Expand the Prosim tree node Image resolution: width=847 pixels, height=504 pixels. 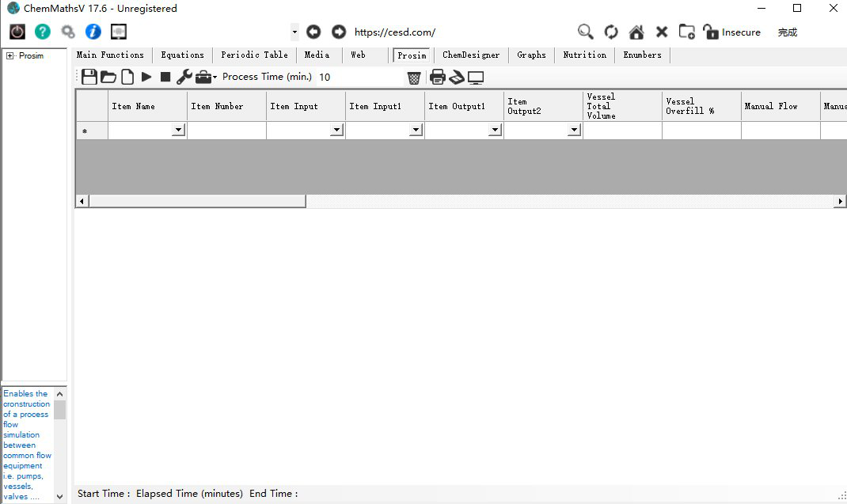pyautogui.click(x=9, y=56)
